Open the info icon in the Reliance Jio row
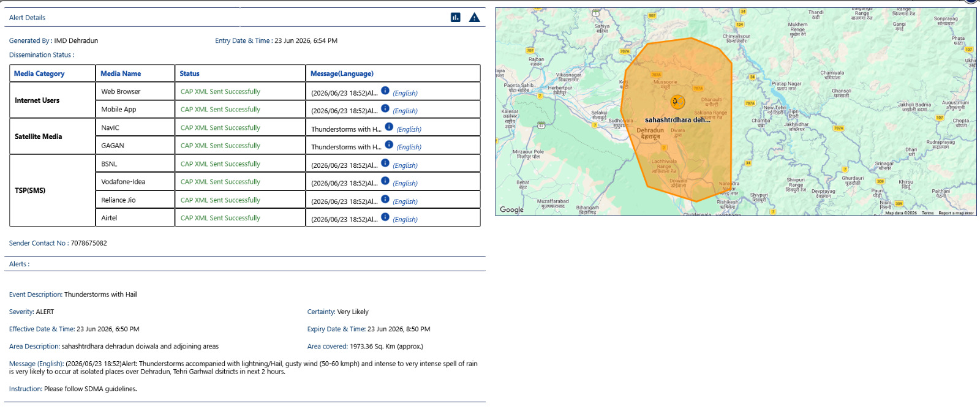Screen dimensions: 980x409 pyautogui.click(x=385, y=199)
